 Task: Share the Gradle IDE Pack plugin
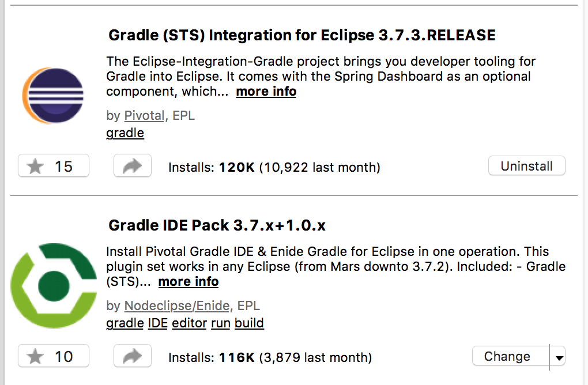[x=133, y=356]
